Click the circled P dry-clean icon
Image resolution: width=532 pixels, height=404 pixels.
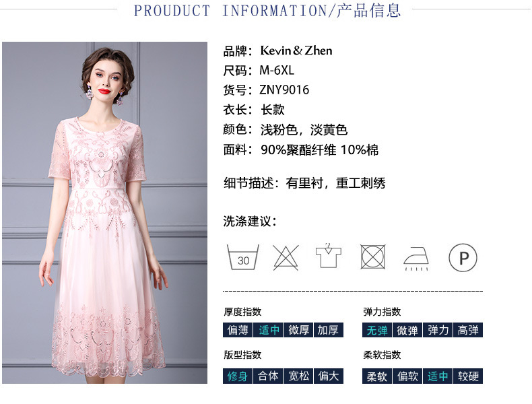pos(463,257)
